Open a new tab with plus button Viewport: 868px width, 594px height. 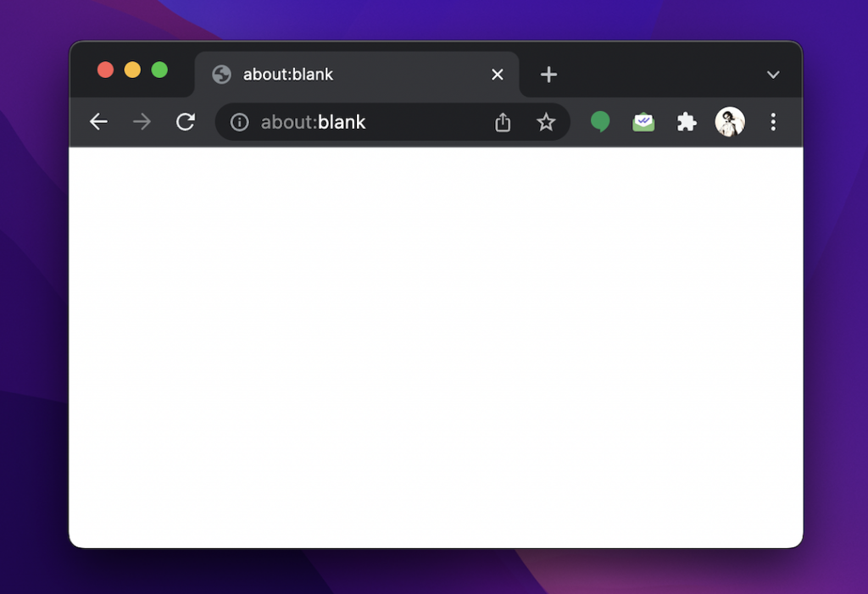[x=548, y=75]
